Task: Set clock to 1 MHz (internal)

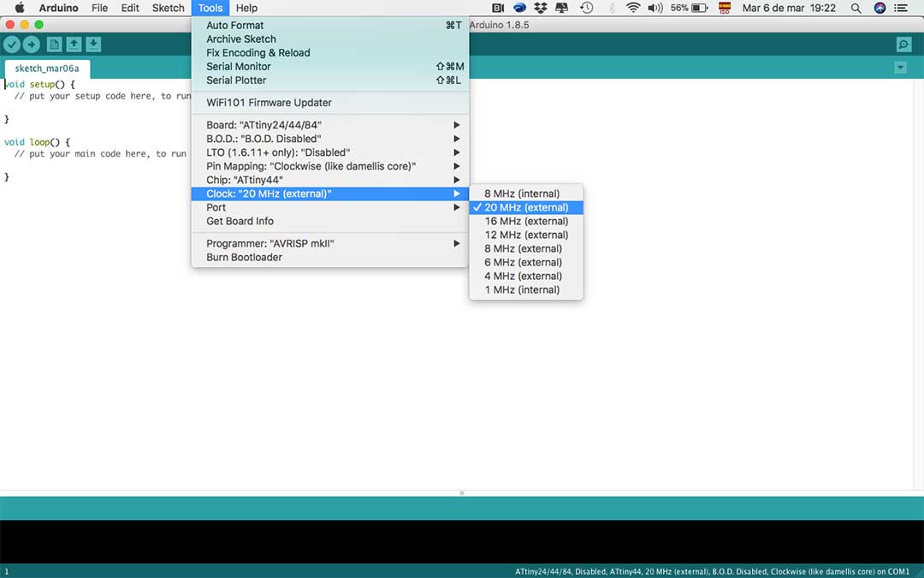Action: (x=526, y=289)
